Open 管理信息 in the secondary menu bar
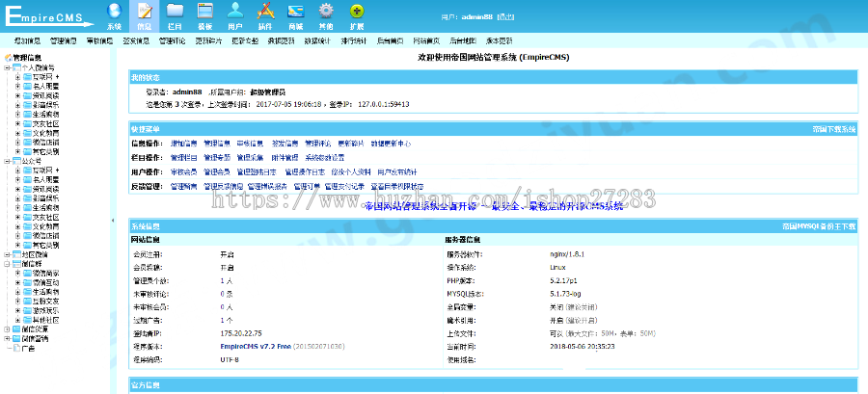The image size is (868, 394). [63, 40]
